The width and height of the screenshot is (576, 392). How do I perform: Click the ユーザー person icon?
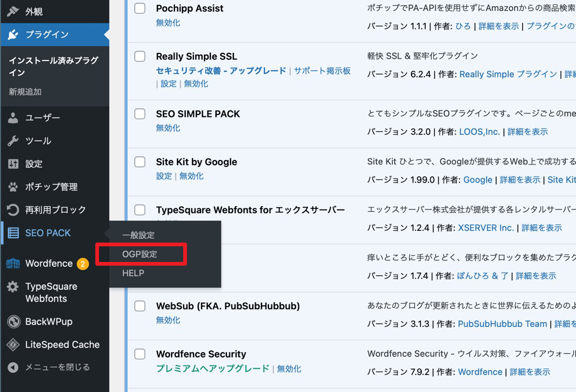13,118
